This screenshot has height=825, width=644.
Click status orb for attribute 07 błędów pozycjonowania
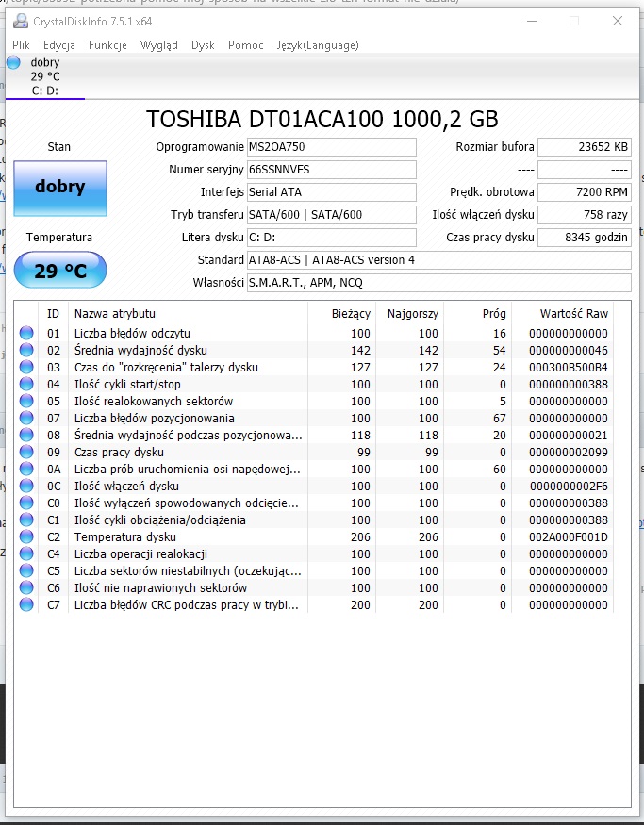click(x=26, y=418)
